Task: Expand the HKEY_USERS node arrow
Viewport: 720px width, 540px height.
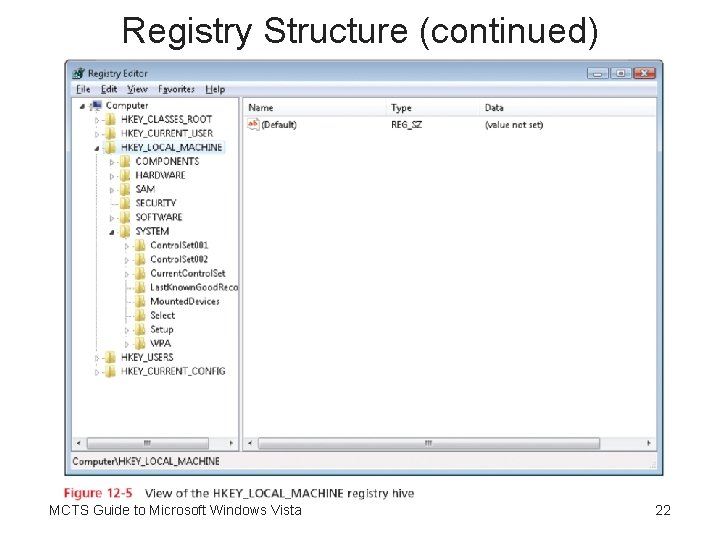Action: (96, 358)
